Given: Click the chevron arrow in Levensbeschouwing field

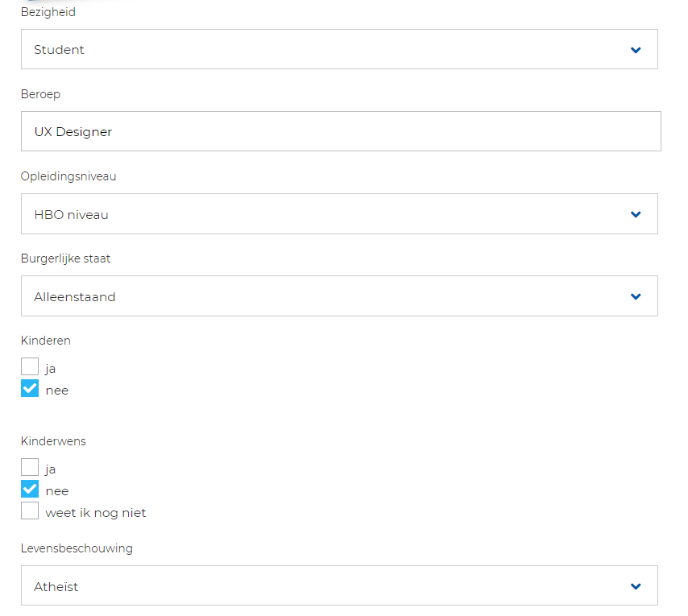Looking at the screenshot, I should coord(636,586).
